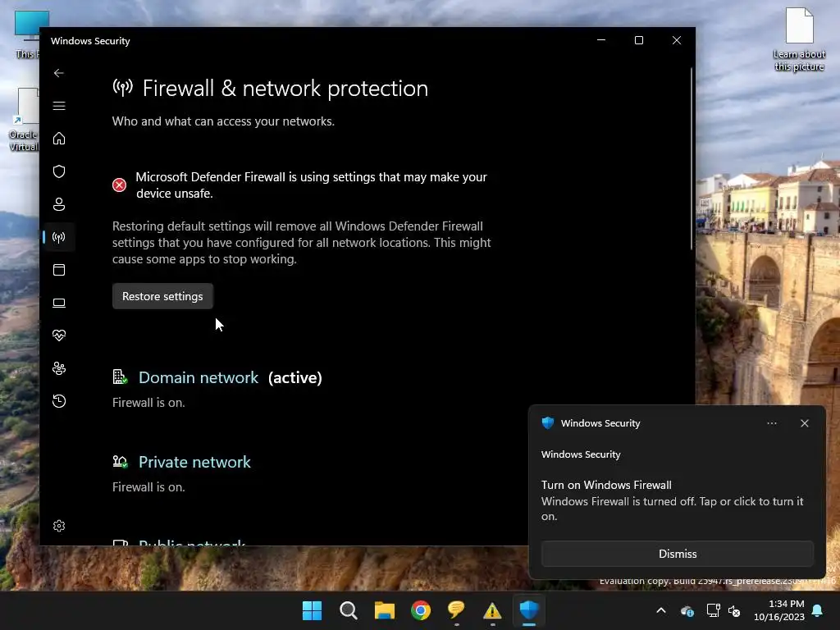The width and height of the screenshot is (840, 630).
Task: Click the Firewall header antenna icon
Action: coord(123,87)
